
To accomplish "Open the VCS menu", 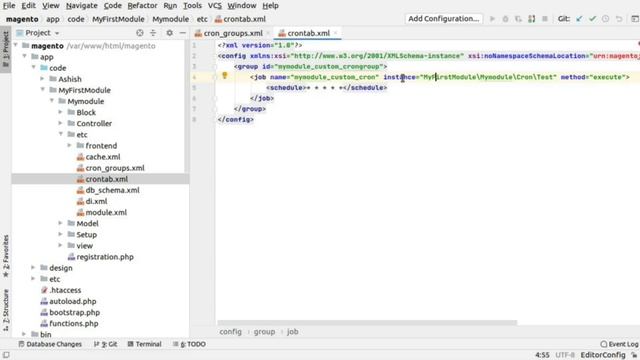I will pos(215,6).
